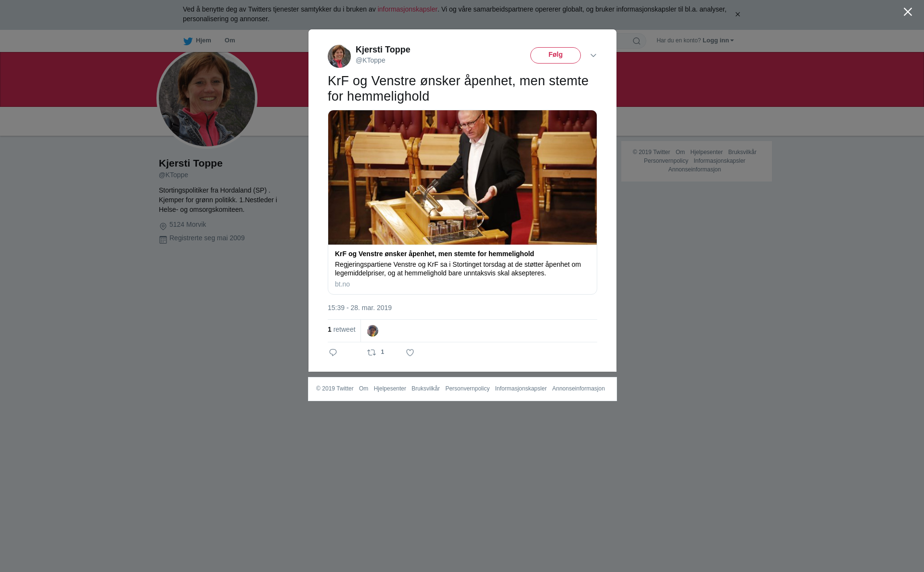Open the Om menu item in the top bar
The height and width of the screenshot is (572, 924).
click(230, 40)
